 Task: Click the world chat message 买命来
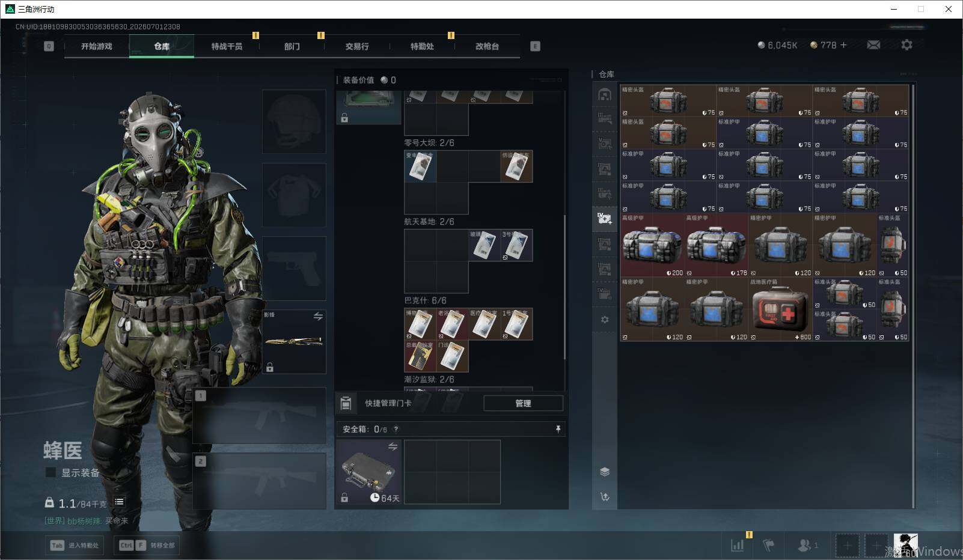click(x=117, y=521)
